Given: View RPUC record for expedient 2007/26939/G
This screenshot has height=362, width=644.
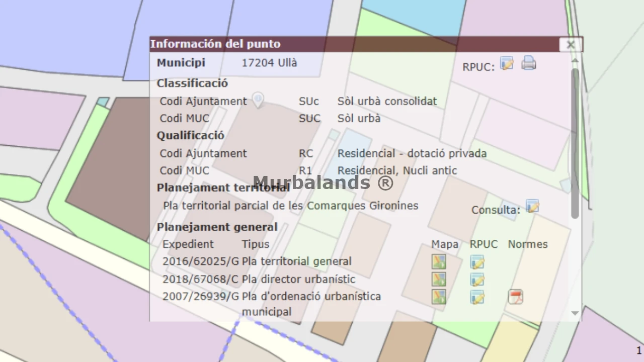Looking at the screenshot, I should tap(477, 297).
